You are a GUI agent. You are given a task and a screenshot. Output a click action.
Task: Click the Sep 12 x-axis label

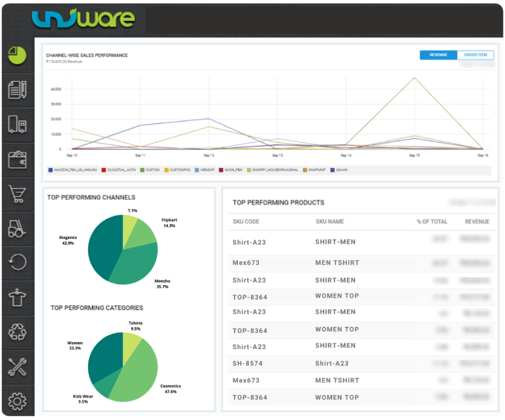point(209,155)
